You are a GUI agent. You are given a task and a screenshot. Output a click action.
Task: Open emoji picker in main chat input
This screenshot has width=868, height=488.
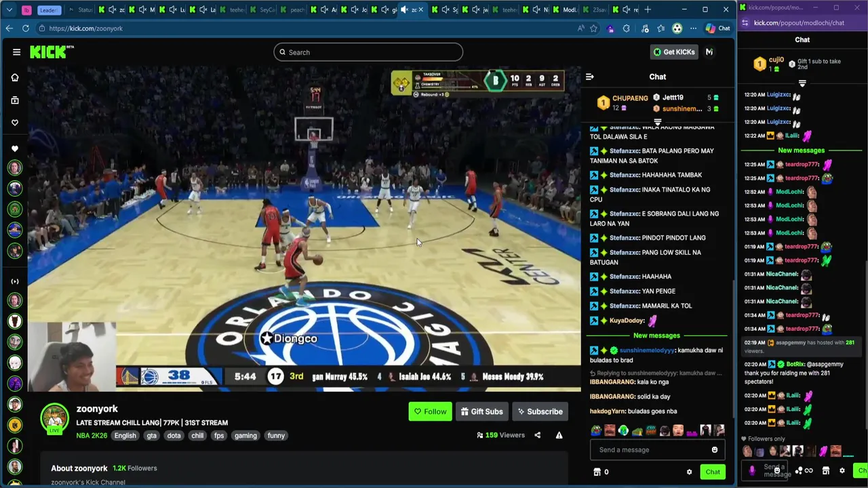click(714, 450)
